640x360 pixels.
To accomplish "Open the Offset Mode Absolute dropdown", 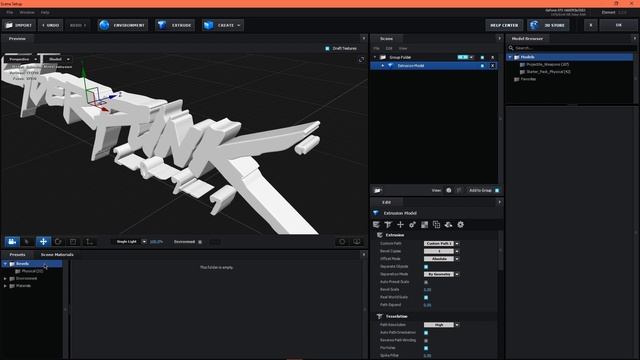I will tap(441, 259).
